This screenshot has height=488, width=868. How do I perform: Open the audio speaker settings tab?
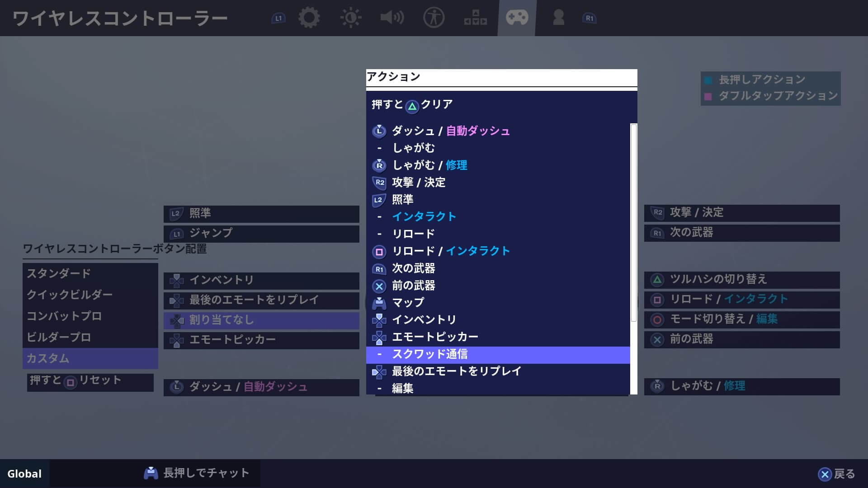pos(392,18)
